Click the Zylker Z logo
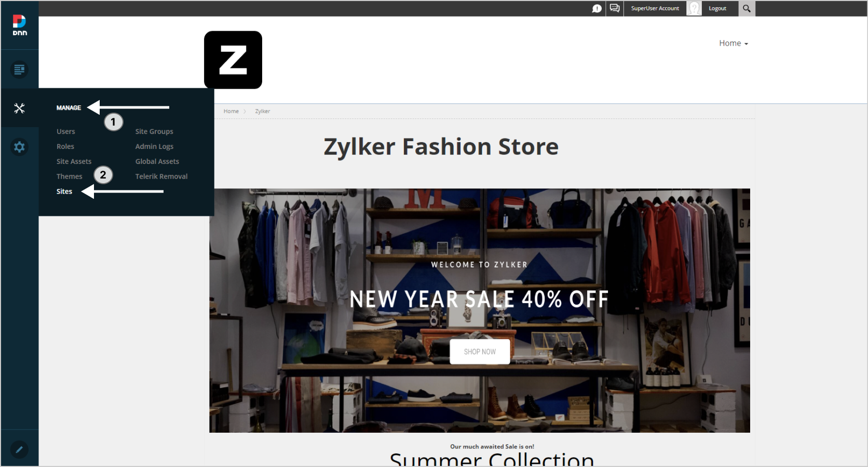The height and width of the screenshot is (467, 868). click(233, 60)
